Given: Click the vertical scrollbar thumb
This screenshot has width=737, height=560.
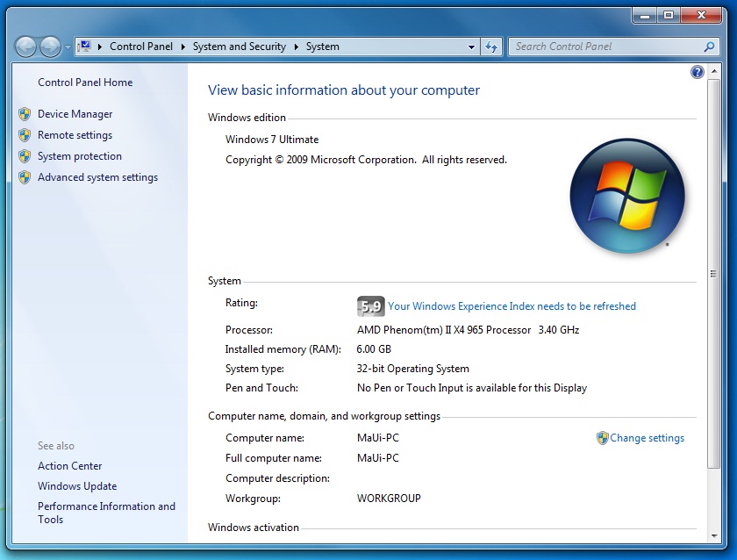Looking at the screenshot, I should 714,274.
